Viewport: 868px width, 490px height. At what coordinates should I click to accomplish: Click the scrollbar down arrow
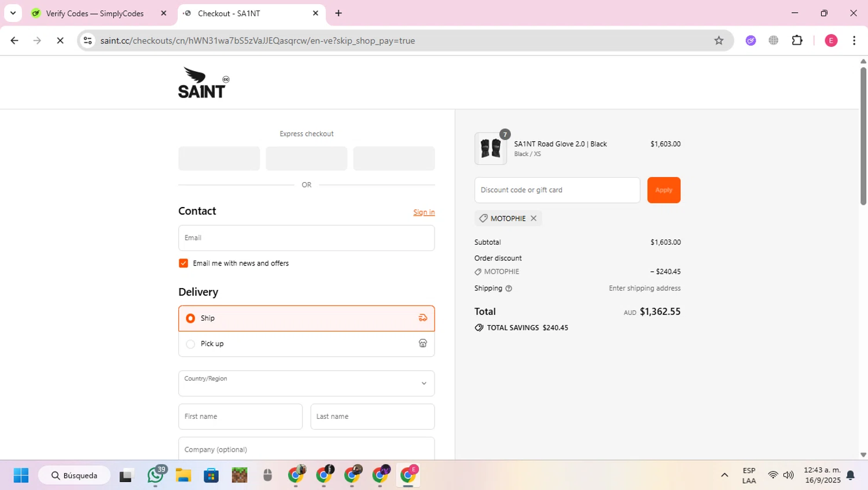point(863,455)
